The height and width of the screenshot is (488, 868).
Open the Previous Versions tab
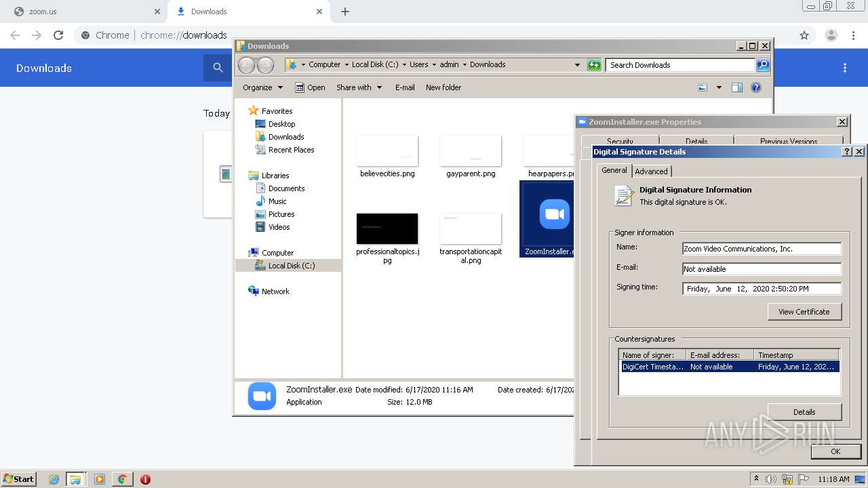pos(788,141)
